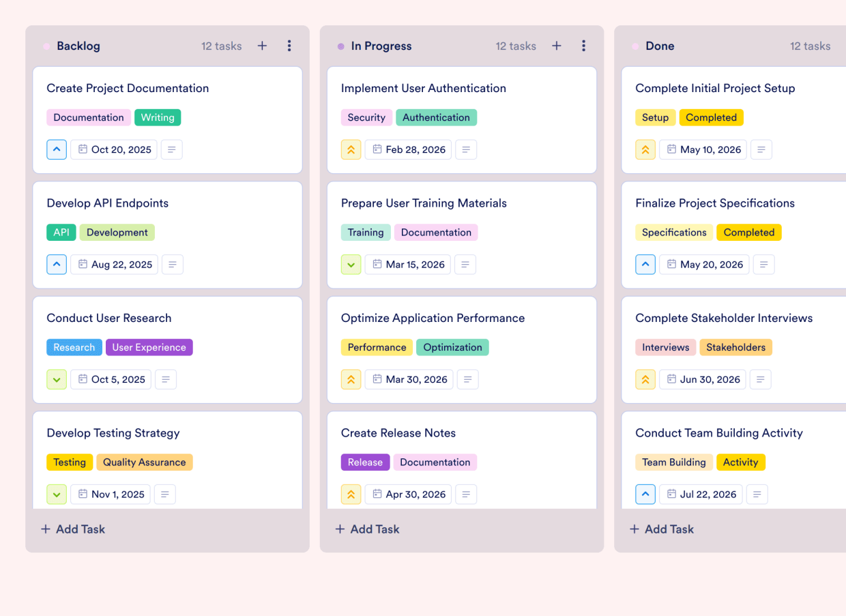Click Add Task in the Done column
The width and height of the screenshot is (846, 616).
point(661,529)
